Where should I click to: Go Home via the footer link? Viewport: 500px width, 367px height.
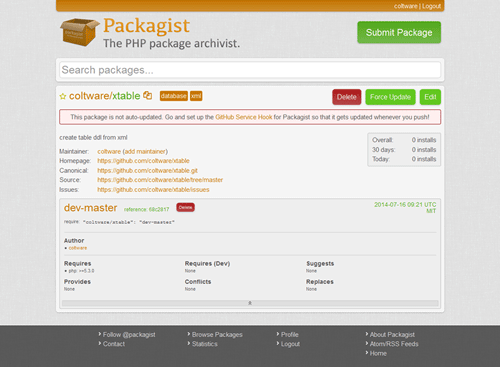(378, 353)
